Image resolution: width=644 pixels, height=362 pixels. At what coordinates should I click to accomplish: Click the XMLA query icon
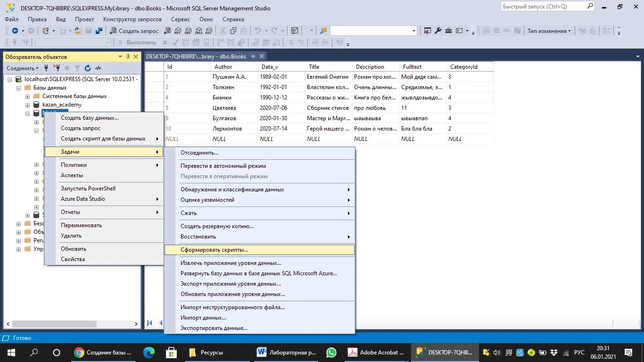[198, 31]
